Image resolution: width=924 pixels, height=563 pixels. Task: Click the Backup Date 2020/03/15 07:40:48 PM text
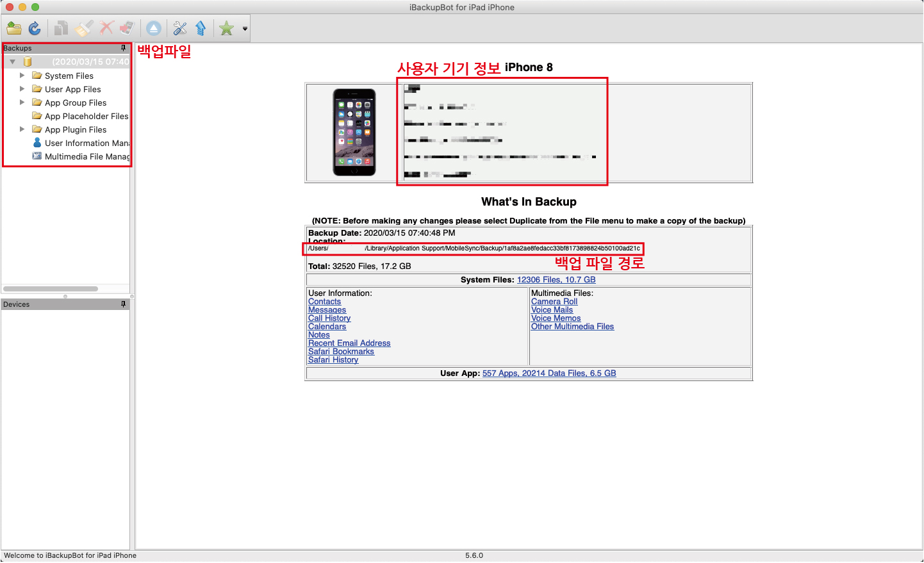coord(382,233)
